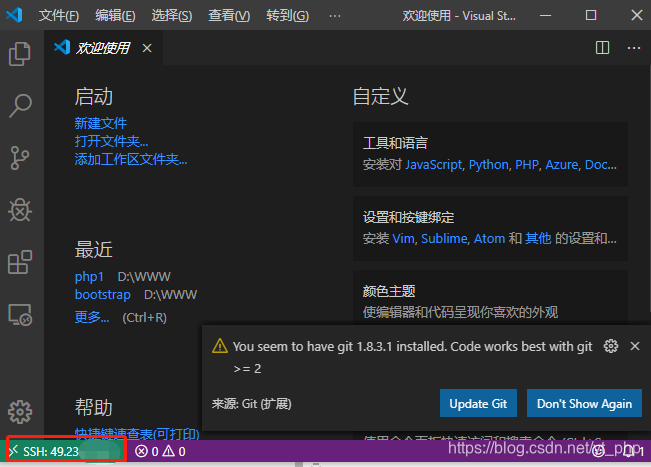Click the 快捷键速查表(可打印) help link
This screenshot has width=651, height=467.
137,434
